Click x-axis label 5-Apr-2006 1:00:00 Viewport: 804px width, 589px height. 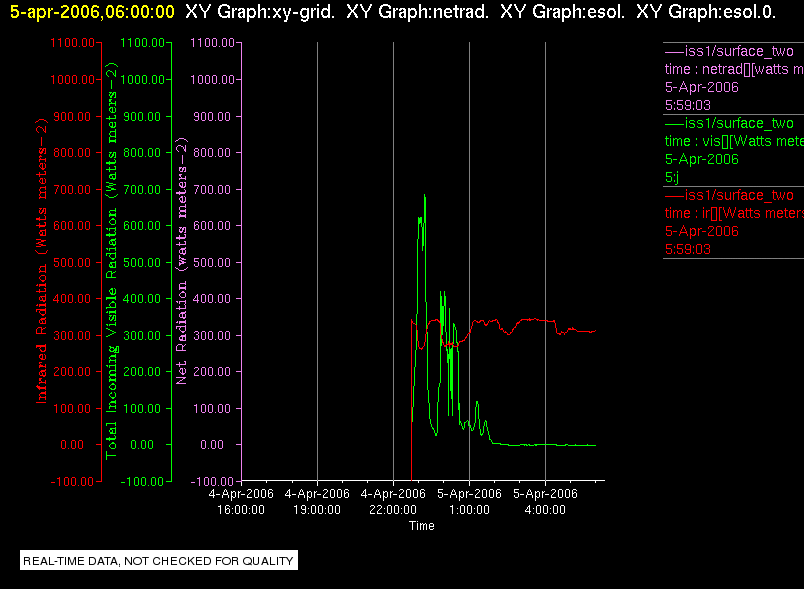pos(469,501)
